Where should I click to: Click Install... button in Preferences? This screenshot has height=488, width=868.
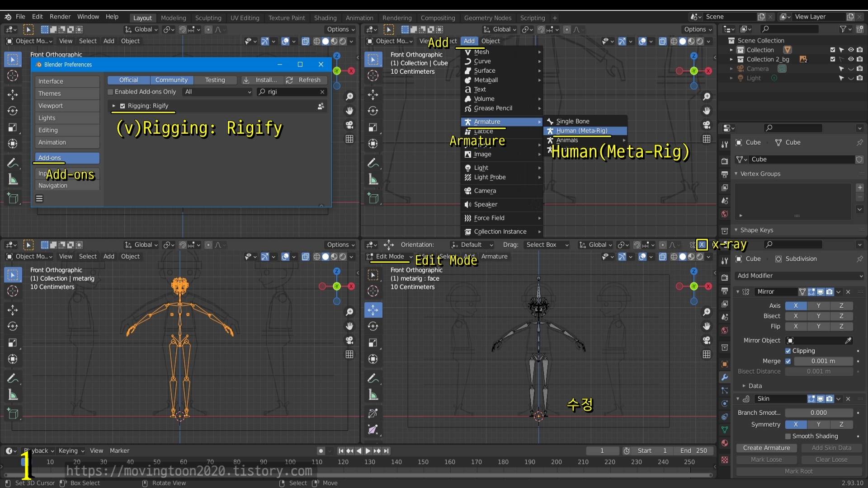tap(260, 80)
